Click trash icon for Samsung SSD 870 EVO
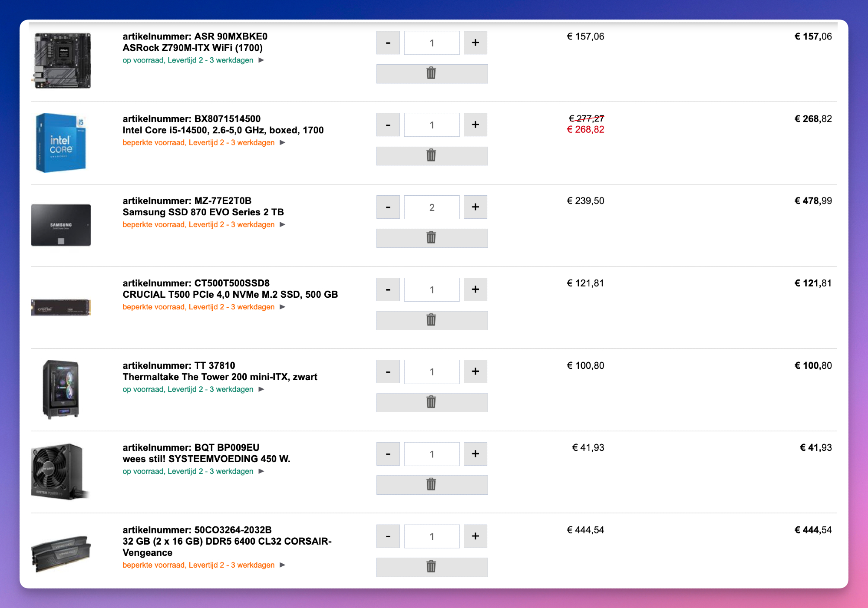868x608 pixels. coord(432,238)
